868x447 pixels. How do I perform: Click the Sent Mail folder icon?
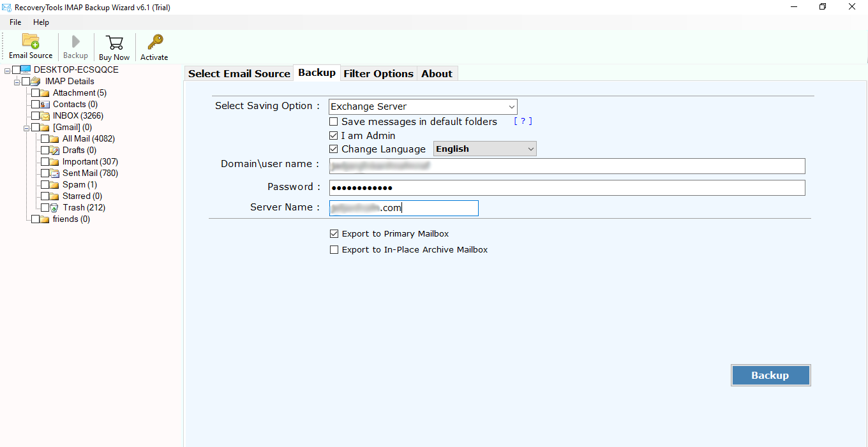click(x=55, y=173)
